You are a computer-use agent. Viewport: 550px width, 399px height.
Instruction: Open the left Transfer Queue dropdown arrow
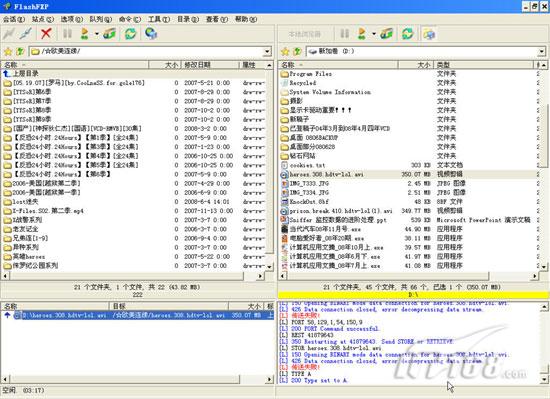coord(96,34)
